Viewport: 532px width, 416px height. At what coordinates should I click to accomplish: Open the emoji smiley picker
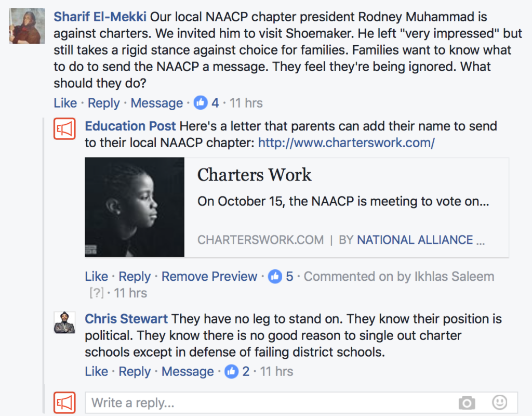499,402
